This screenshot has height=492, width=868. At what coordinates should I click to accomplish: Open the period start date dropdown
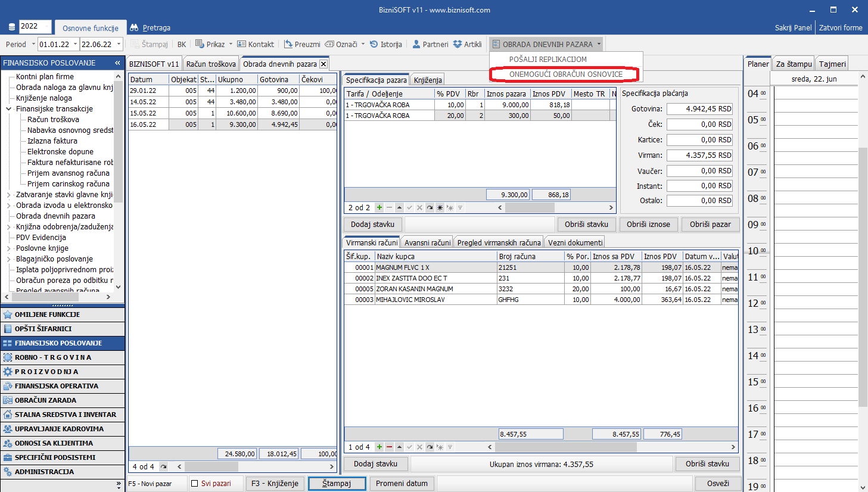click(75, 44)
